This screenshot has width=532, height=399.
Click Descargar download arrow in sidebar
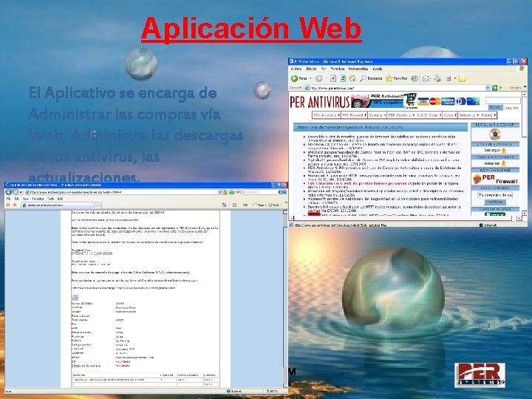pyautogui.click(x=504, y=150)
